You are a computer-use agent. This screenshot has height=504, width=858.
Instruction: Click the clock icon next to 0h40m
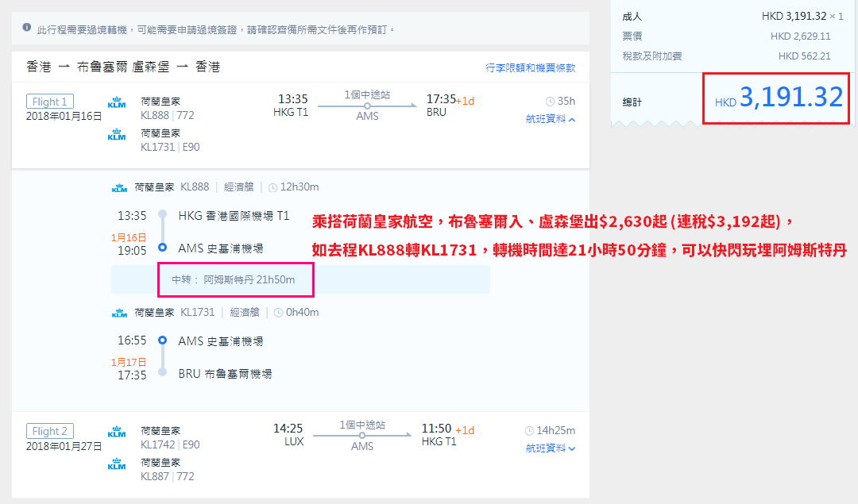(279, 313)
